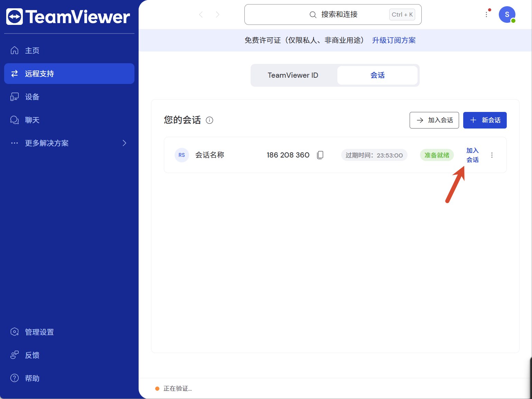Open the 反馈 feedback page
Viewport: 532px width, 399px height.
(x=69, y=355)
